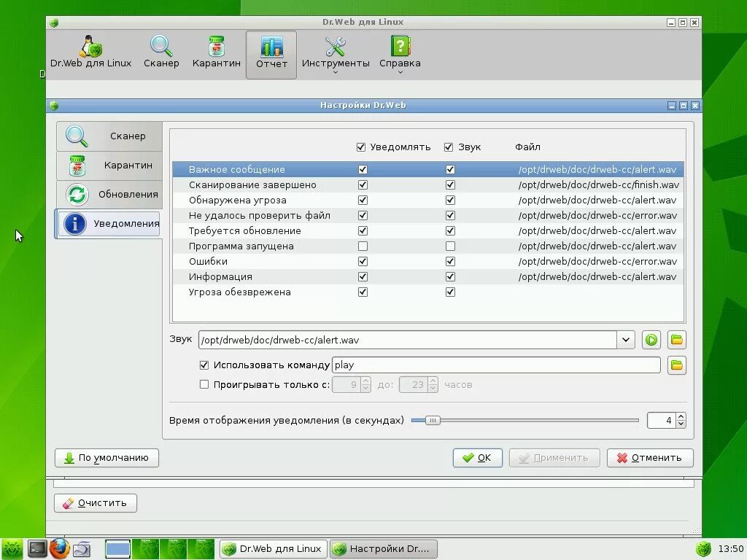Switch to Настройки Dr.Web taskbar window
The width and height of the screenshot is (747, 560).
click(384, 549)
